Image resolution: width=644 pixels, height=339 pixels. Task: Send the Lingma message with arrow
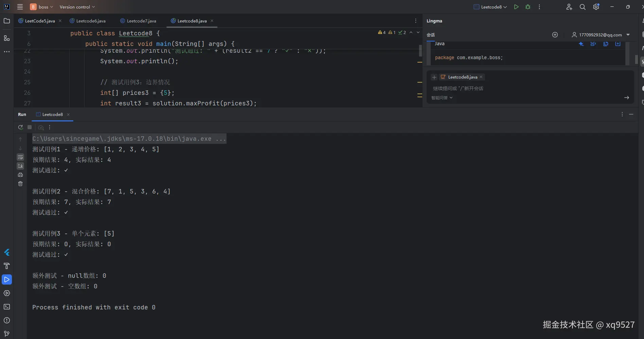(626, 98)
